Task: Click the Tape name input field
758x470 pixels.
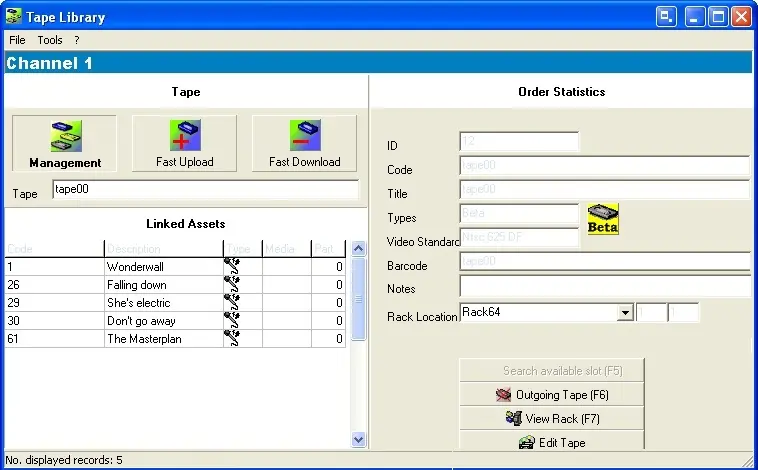Action: pos(204,189)
